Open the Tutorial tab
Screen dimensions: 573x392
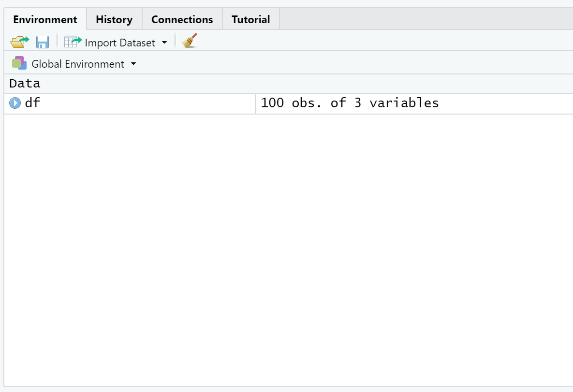tap(250, 19)
